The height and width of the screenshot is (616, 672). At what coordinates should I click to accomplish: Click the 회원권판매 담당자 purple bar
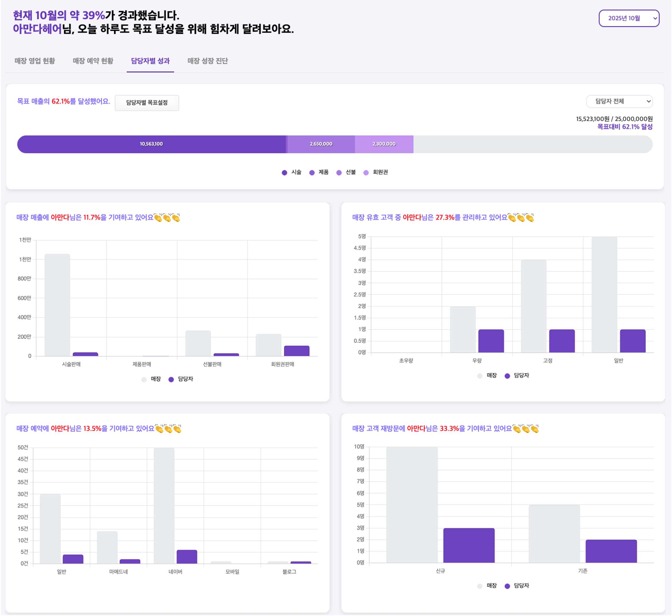coord(297,351)
